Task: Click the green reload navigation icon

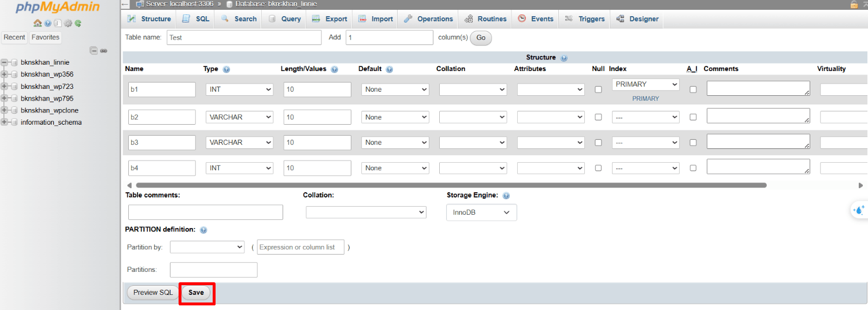Action: [x=77, y=24]
